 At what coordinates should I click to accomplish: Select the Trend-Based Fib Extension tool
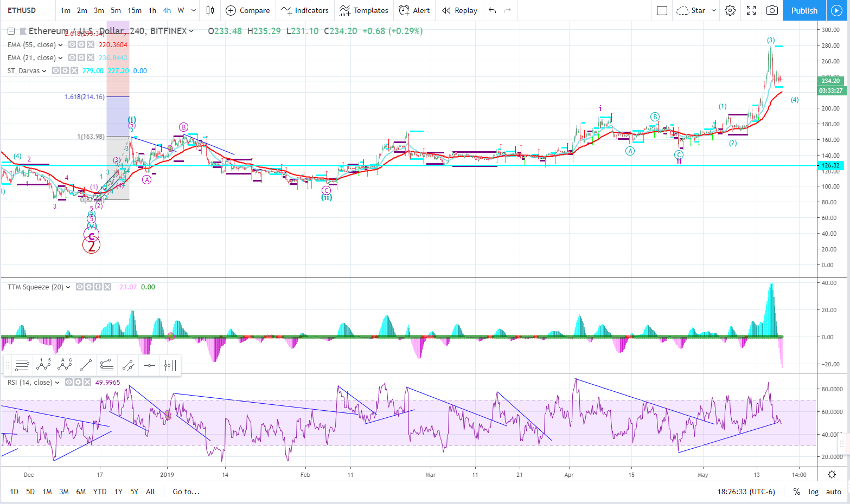[107, 365]
